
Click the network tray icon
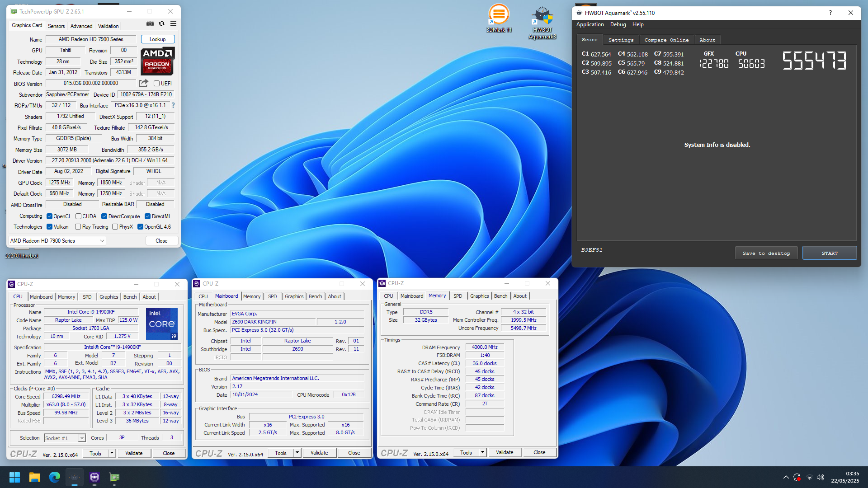click(809, 477)
